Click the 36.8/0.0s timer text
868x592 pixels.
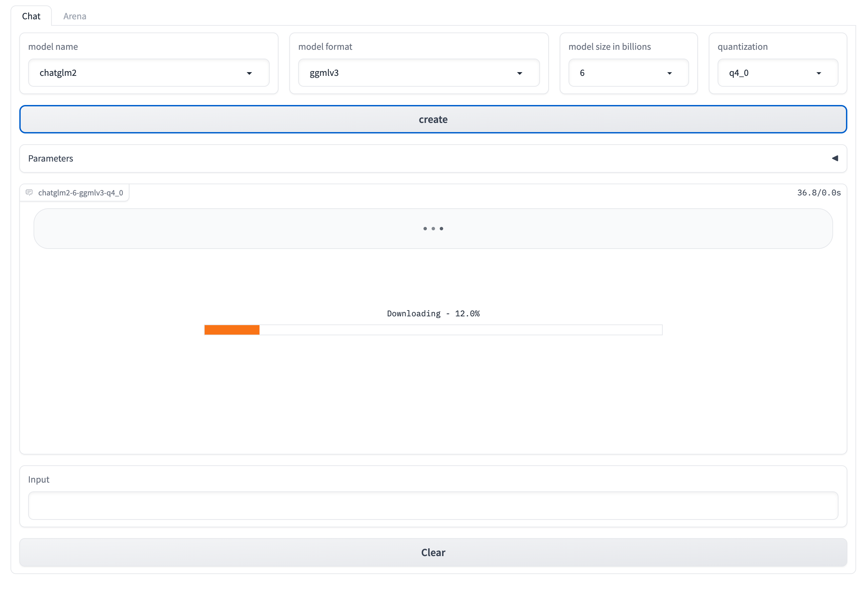coord(819,193)
